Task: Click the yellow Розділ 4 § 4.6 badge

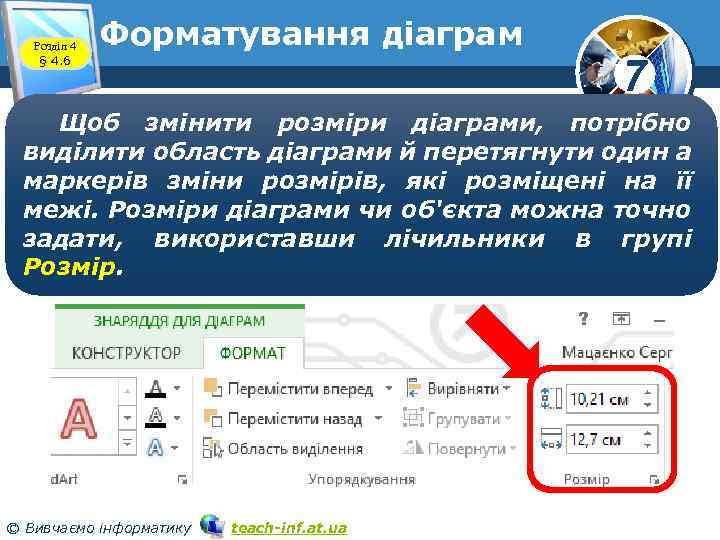Action: [x=55, y=53]
